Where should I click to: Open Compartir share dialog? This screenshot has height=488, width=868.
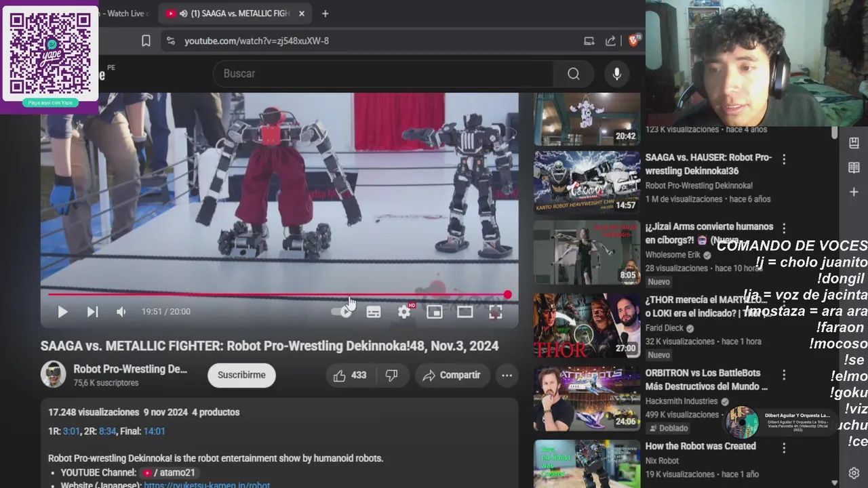pyautogui.click(x=451, y=375)
